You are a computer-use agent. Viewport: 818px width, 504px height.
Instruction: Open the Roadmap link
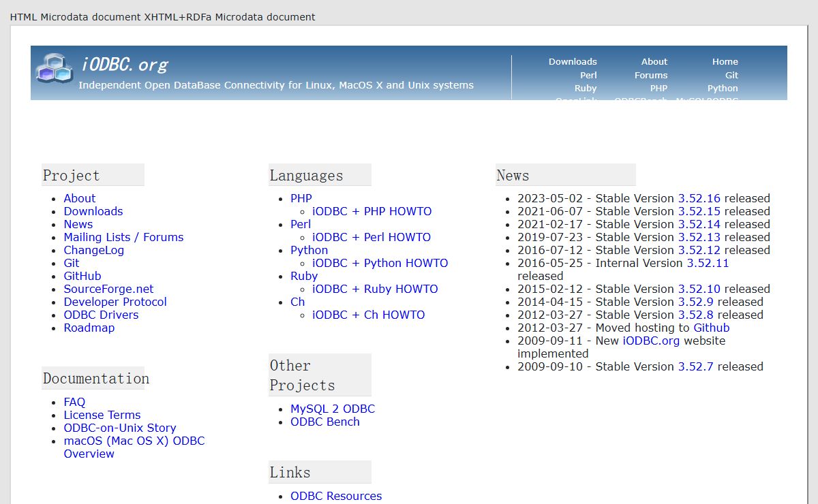pyautogui.click(x=89, y=328)
